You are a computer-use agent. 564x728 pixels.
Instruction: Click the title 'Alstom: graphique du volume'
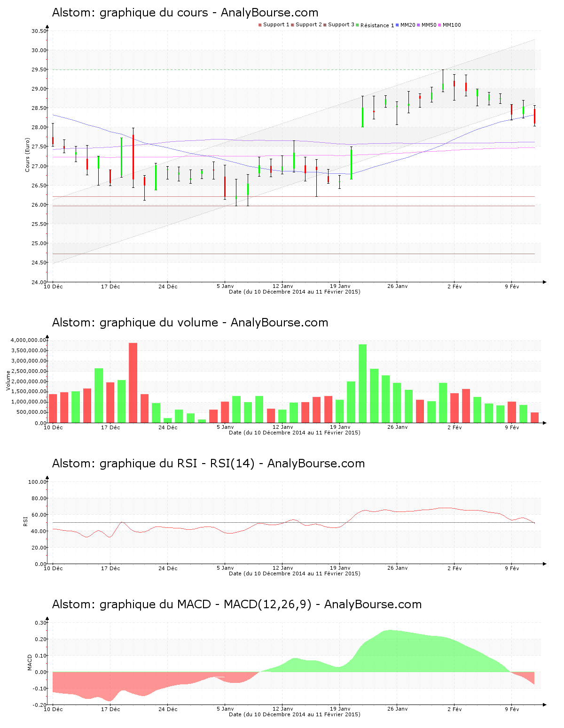[135, 323]
